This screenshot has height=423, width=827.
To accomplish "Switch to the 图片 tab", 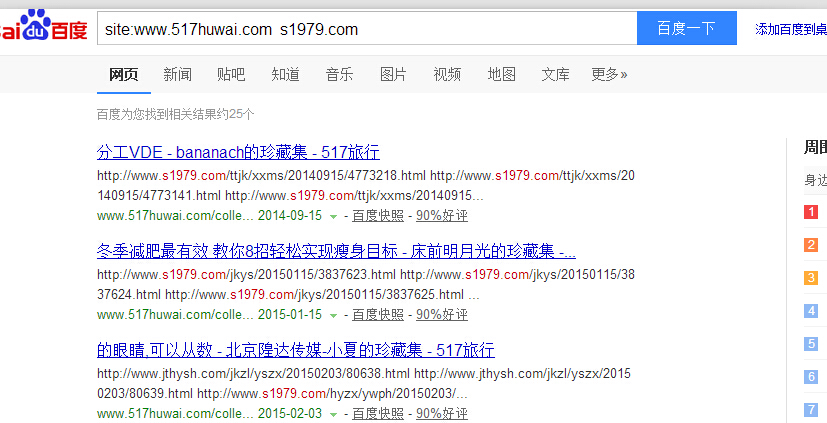I will pyautogui.click(x=393, y=74).
